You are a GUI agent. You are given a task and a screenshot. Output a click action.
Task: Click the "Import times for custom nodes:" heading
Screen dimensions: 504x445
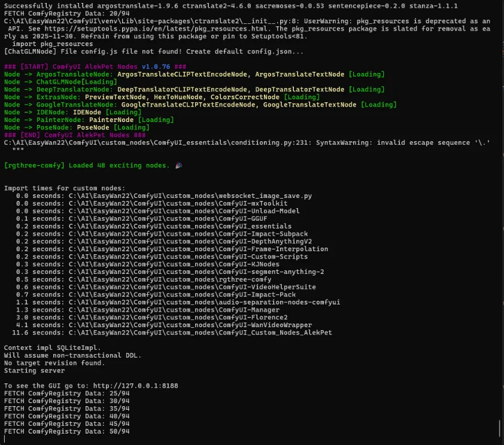click(x=64, y=188)
